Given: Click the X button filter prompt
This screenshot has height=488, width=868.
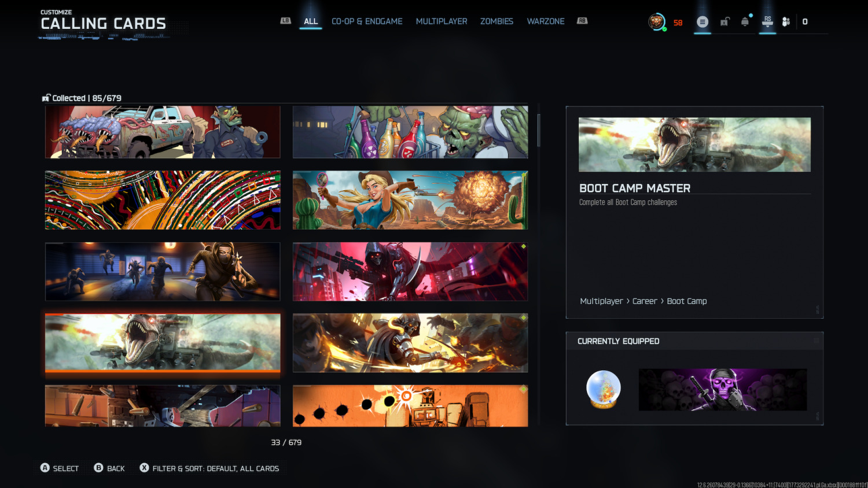Looking at the screenshot, I should 144,468.
